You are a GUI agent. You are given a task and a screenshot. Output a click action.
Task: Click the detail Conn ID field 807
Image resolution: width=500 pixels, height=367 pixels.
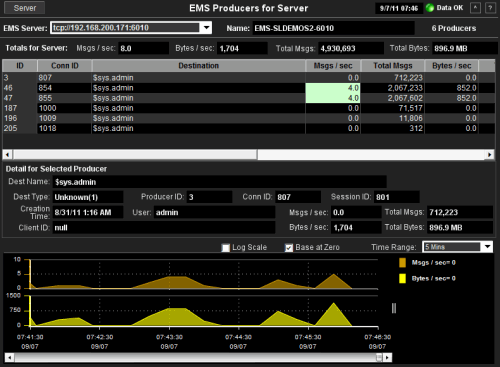(298, 197)
